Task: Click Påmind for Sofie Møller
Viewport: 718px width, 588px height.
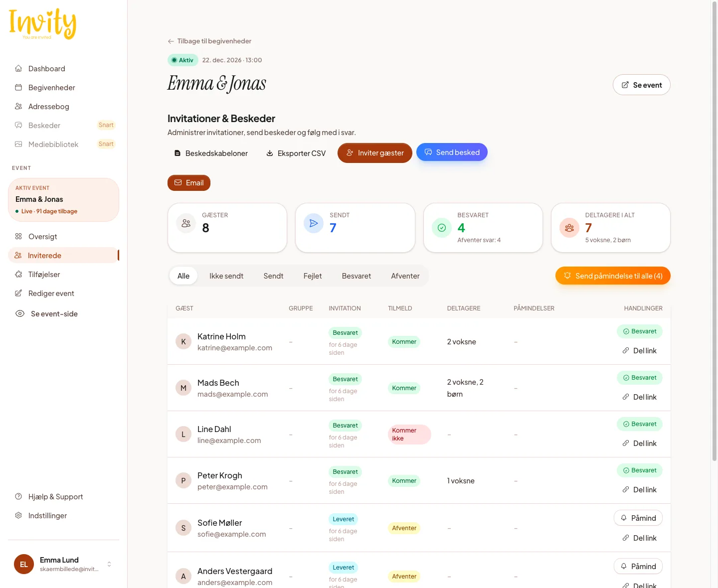Action: [x=638, y=518]
